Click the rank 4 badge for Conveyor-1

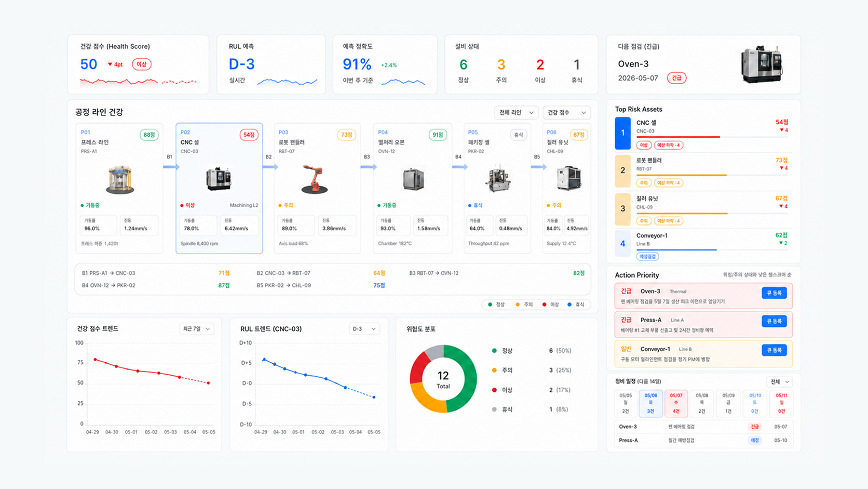point(622,244)
